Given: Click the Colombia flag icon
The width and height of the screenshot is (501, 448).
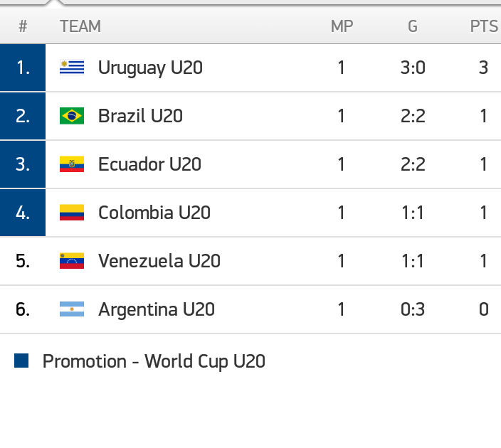Looking at the screenshot, I should 72,213.
